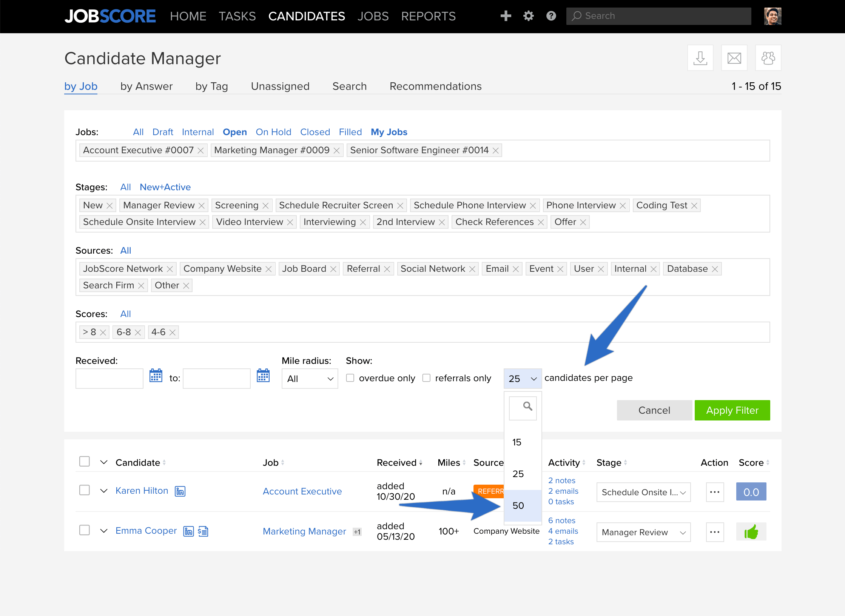Remove the 6-8 score tag
Screen dimensions: 845x616
point(138,333)
